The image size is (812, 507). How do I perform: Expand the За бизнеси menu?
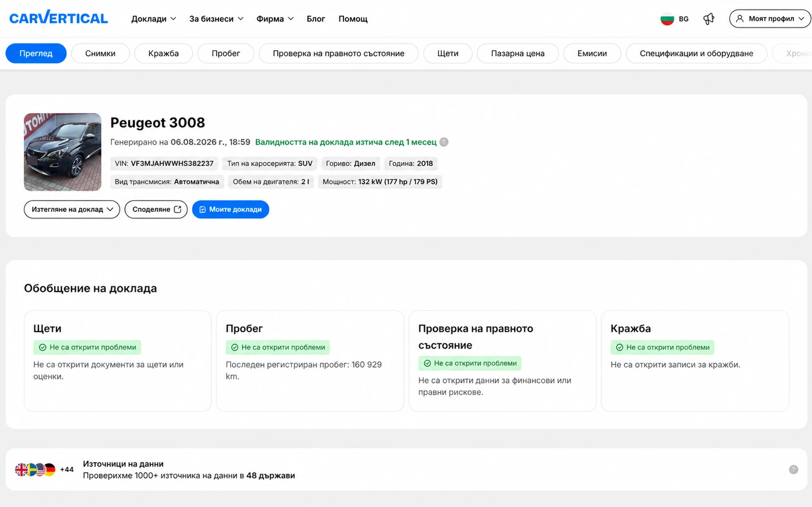tap(216, 19)
